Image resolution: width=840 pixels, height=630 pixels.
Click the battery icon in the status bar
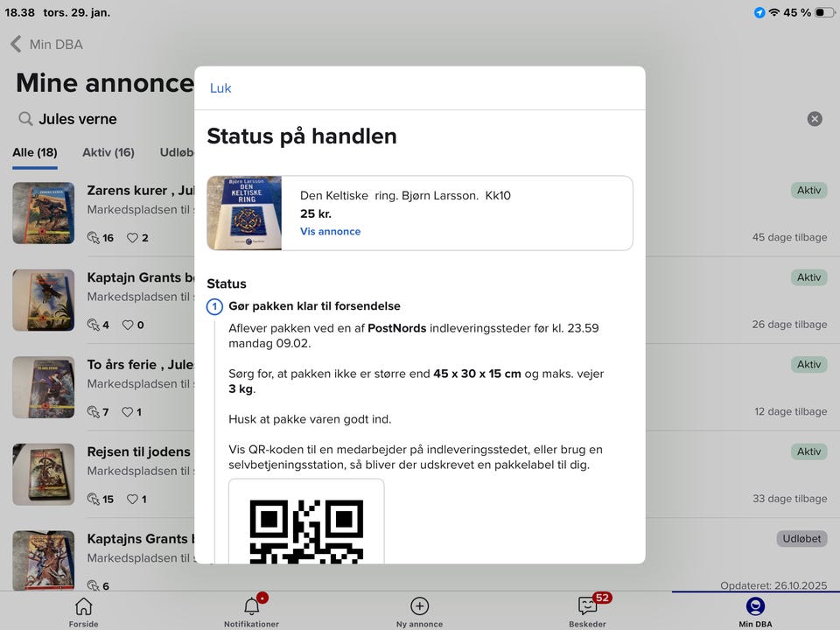click(825, 12)
